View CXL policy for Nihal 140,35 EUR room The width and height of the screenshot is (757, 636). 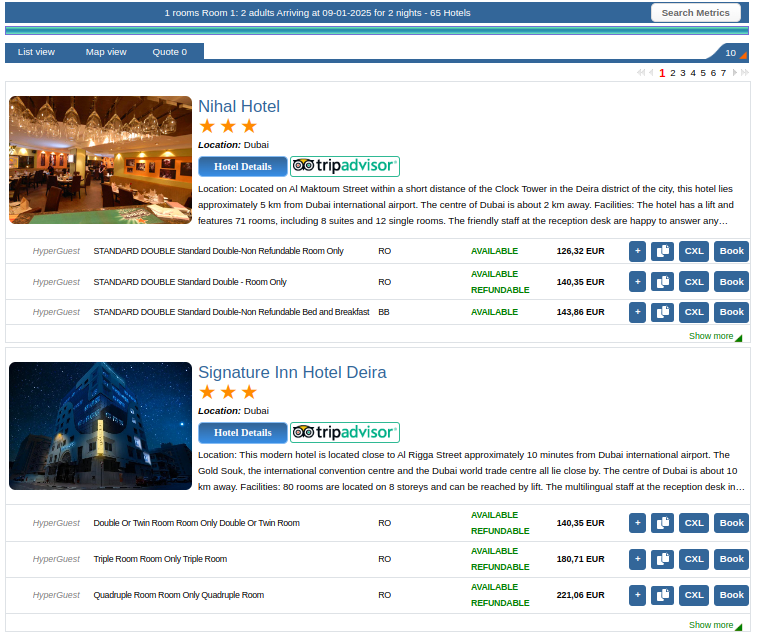(x=694, y=282)
